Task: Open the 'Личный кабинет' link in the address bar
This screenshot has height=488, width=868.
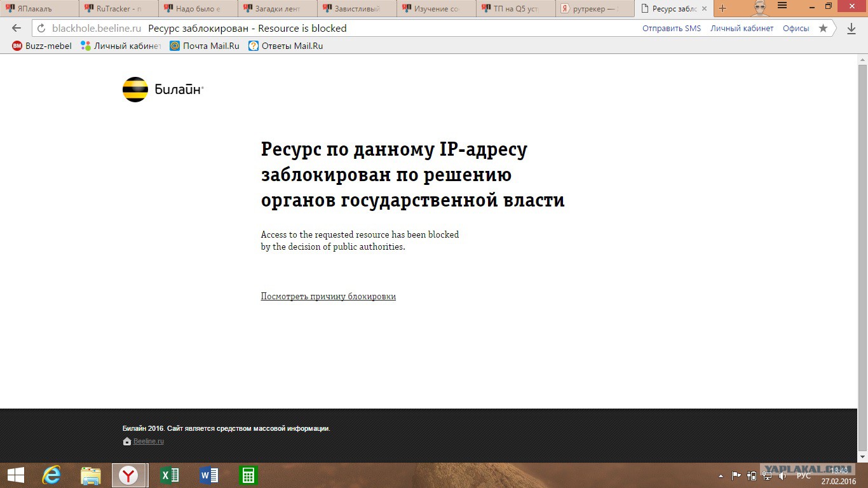Action: (x=742, y=28)
